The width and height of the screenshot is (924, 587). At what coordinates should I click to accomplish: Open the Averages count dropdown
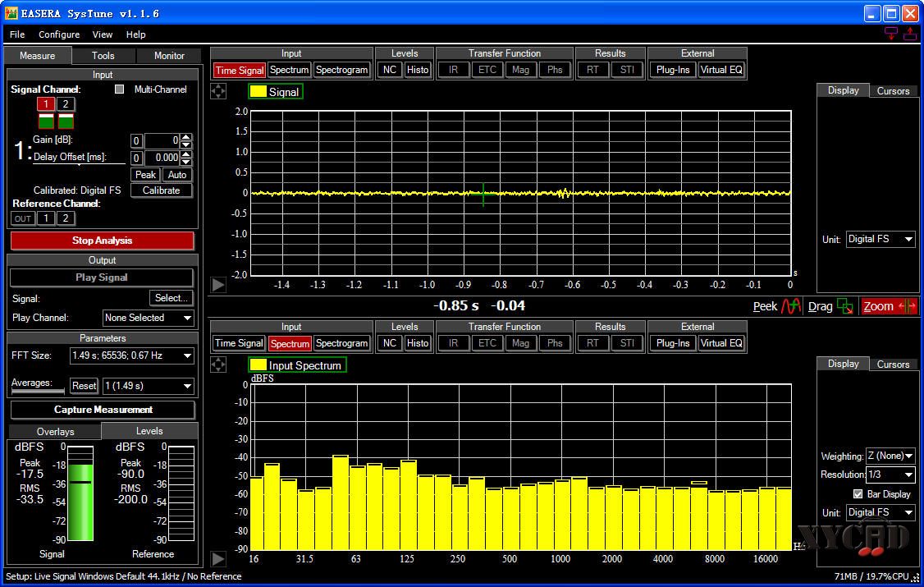click(x=148, y=386)
